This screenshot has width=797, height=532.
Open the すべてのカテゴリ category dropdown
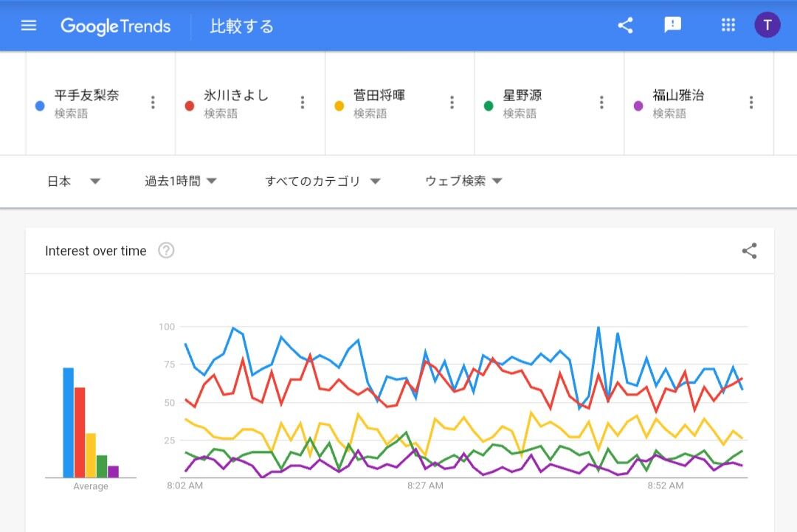(x=322, y=182)
